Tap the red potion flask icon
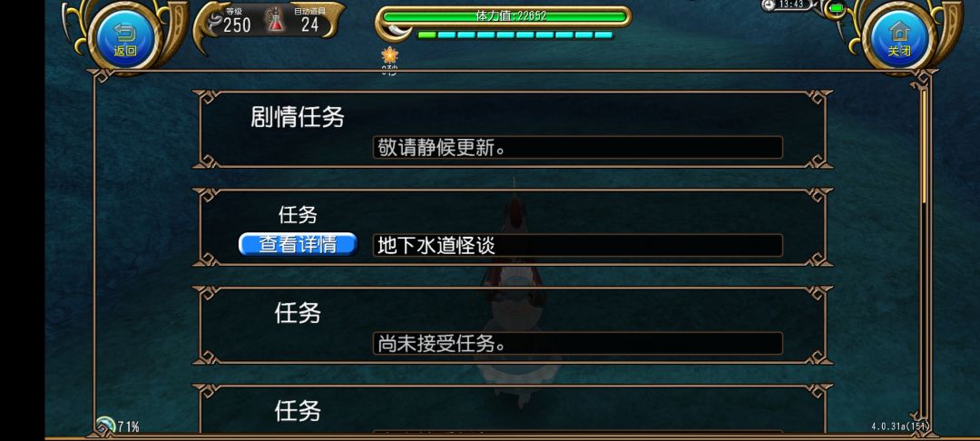The width and height of the screenshot is (980, 441). [x=275, y=20]
